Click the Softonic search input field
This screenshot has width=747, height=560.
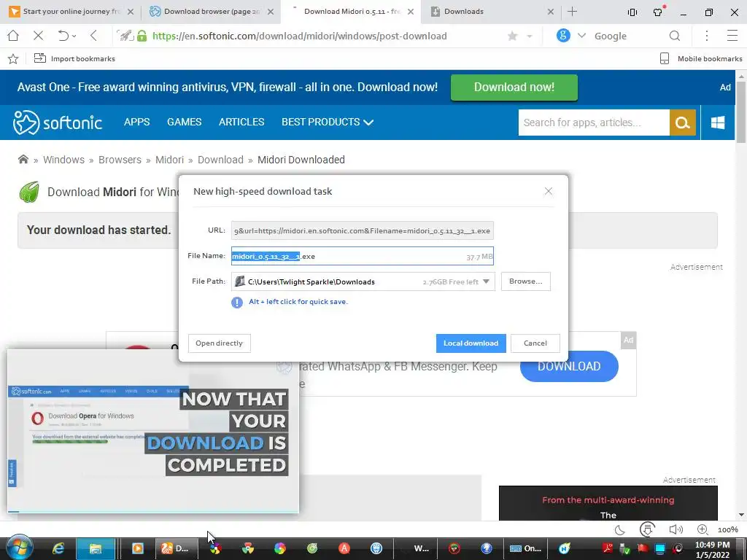coord(594,122)
